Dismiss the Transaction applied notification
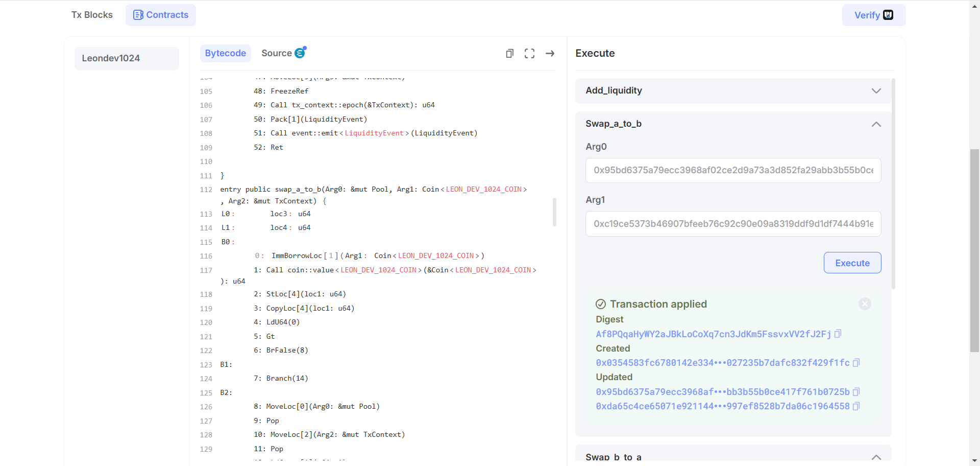Image resolution: width=980 pixels, height=466 pixels. click(865, 304)
